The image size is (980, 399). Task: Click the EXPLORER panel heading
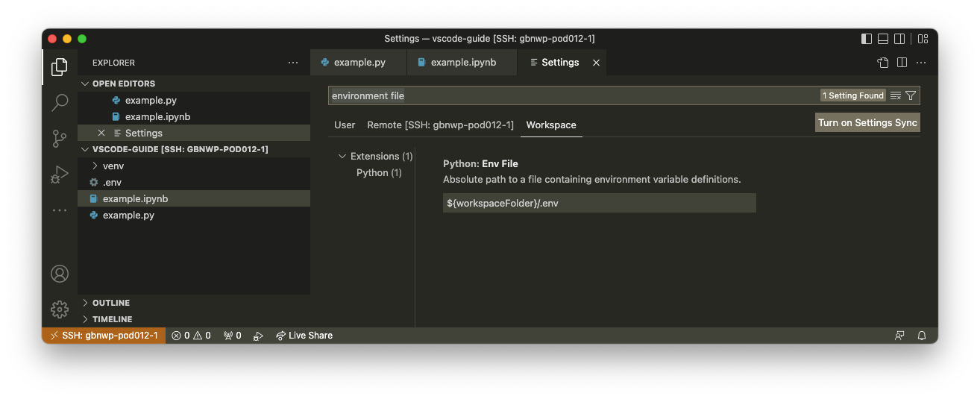click(x=113, y=63)
